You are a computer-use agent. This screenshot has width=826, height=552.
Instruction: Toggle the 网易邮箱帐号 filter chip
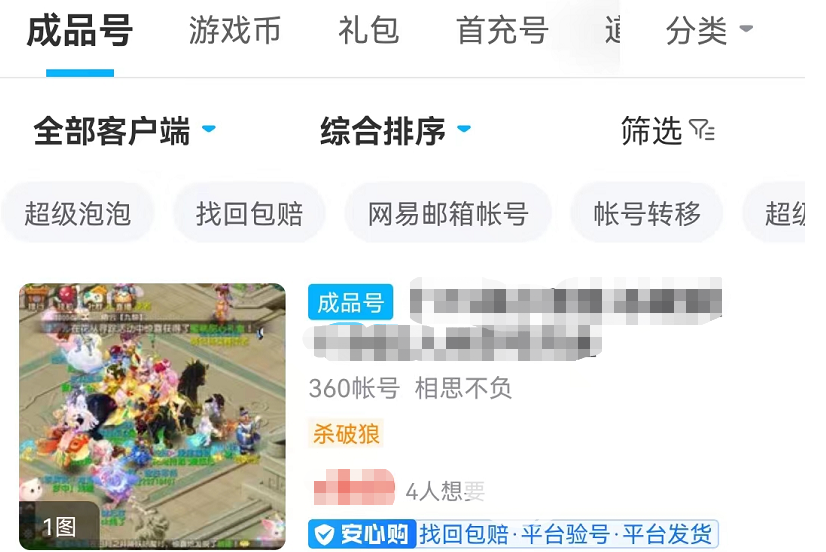point(448,213)
